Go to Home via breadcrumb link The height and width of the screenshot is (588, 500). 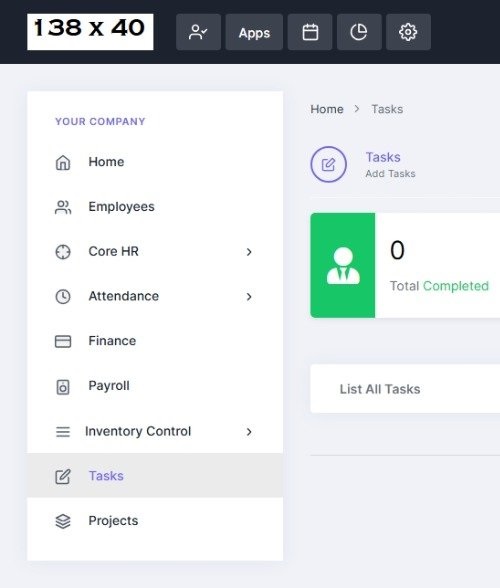pos(327,109)
